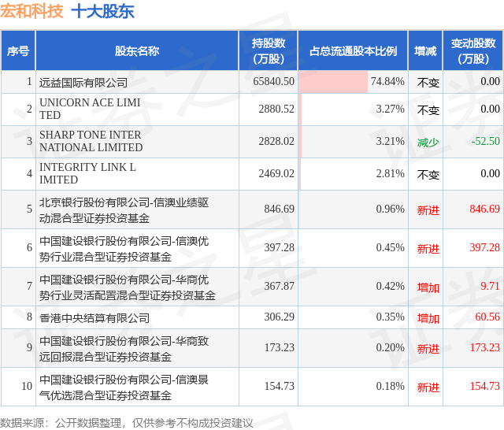This screenshot has width=504, height=430.
Task: Click 新进 label in row 5
Action: pyautogui.click(x=428, y=209)
